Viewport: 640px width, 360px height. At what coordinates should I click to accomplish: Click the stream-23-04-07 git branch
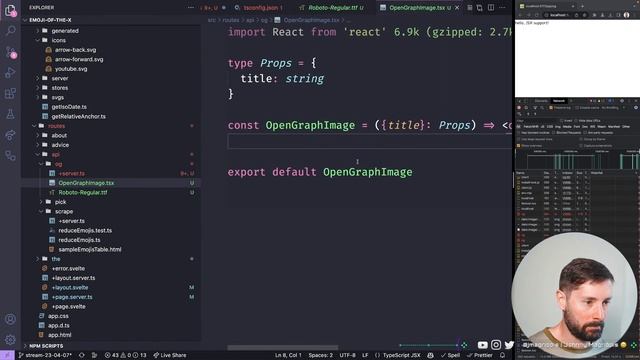coord(45,355)
